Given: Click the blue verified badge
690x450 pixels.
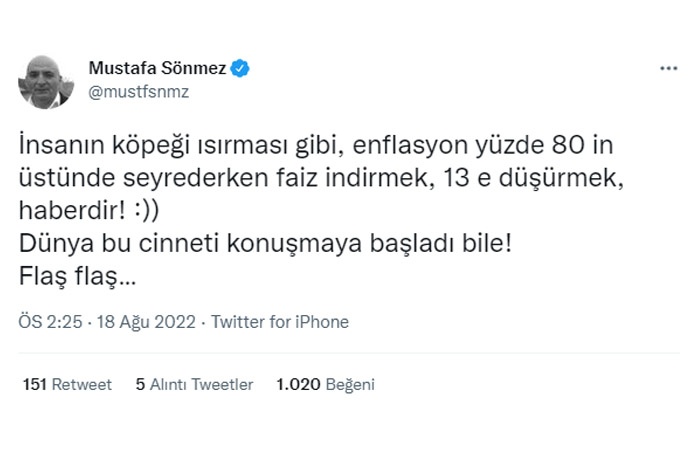Looking at the screenshot, I should [241, 69].
